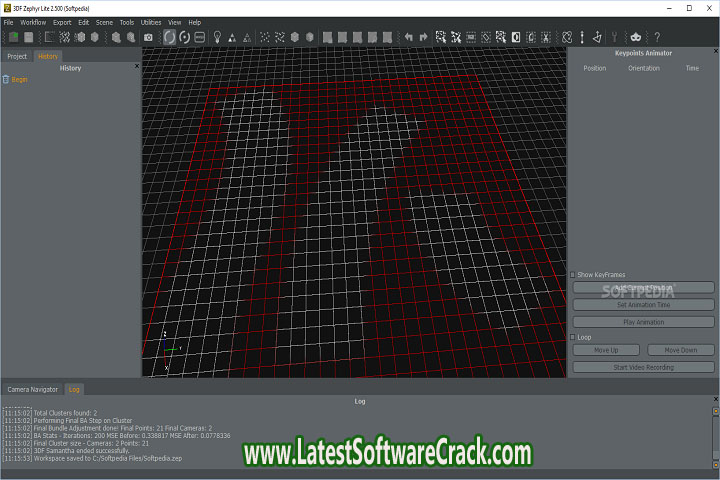Click the dotted bounding box toolbar icon
Screen dimensions: 720x480
click(50, 37)
